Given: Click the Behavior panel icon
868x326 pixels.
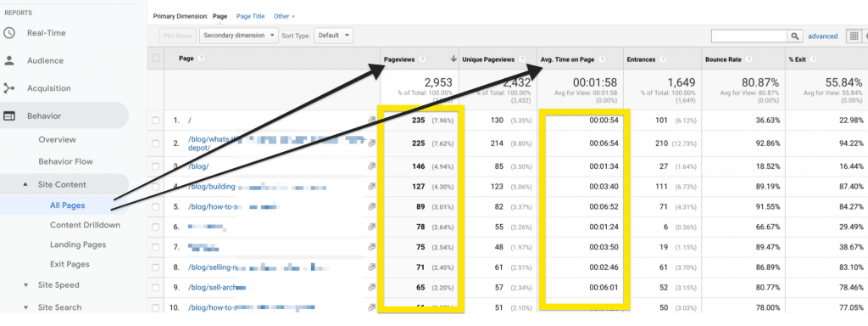Looking at the screenshot, I should click(8, 115).
